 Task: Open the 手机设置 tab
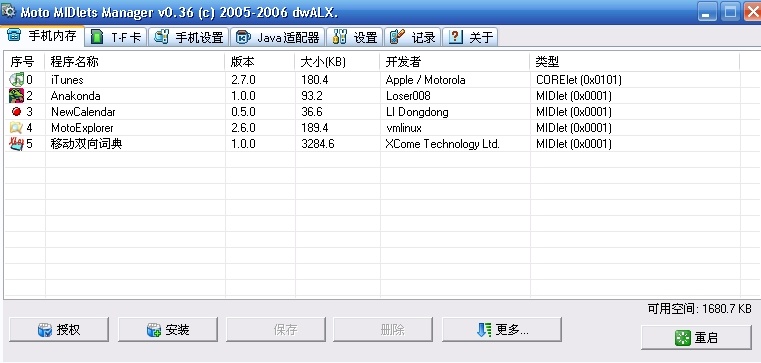point(188,37)
